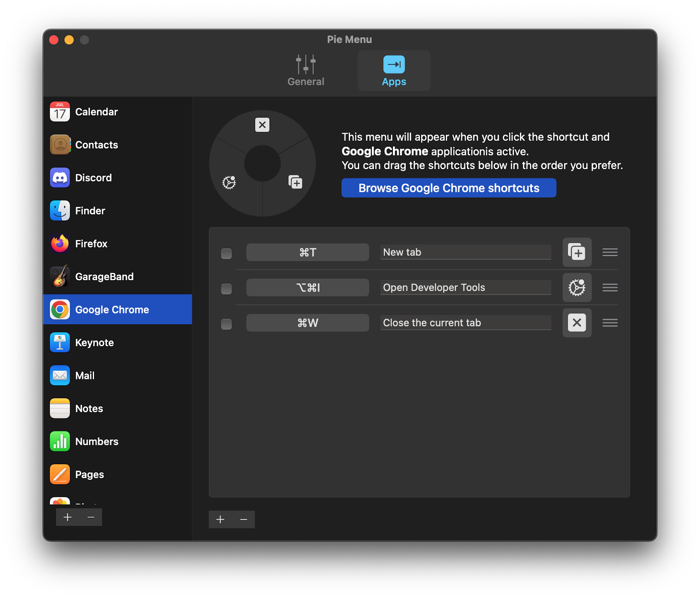Choose Numbers from the sidebar
The image size is (700, 598).
point(117,442)
